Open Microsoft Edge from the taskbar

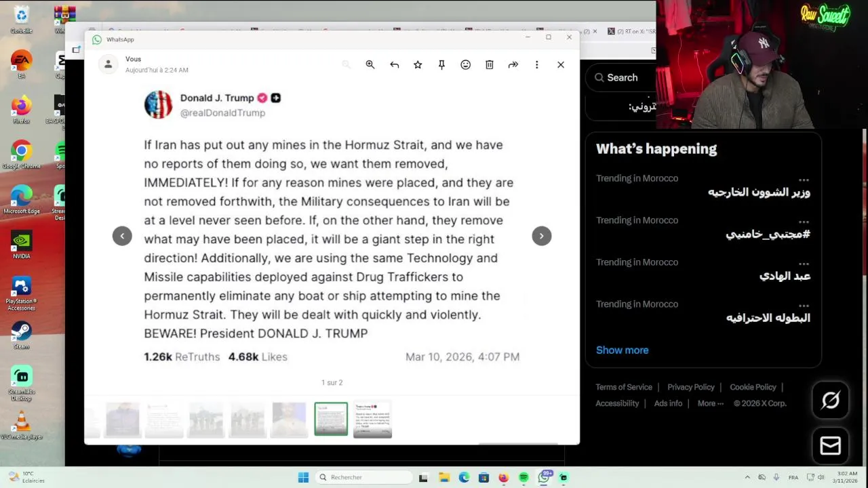point(464,477)
